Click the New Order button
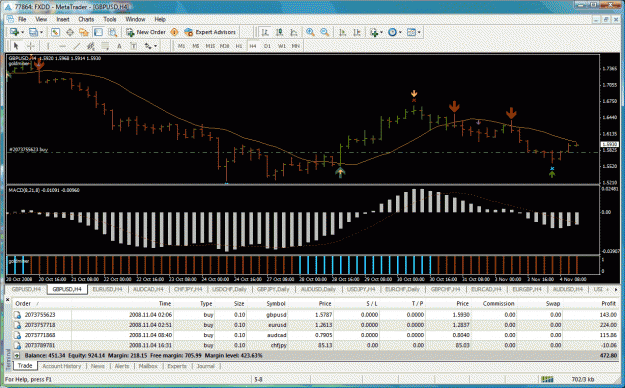Screen dimensions: 625x388 (146, 32)
